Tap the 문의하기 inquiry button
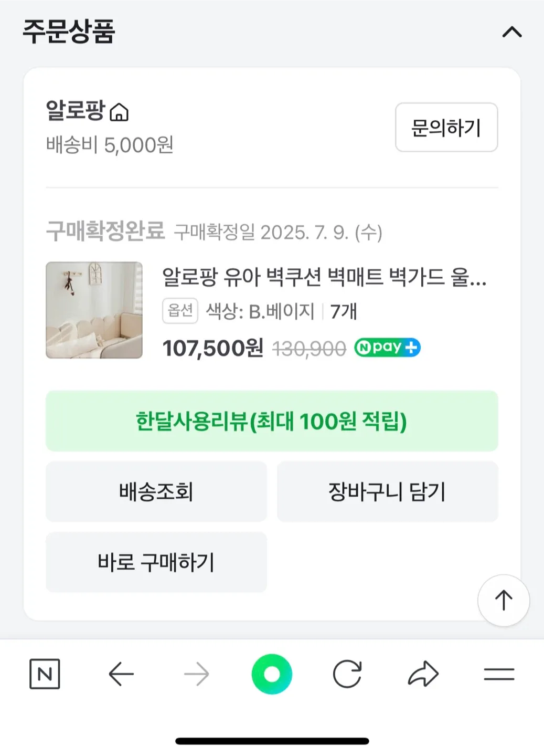The image size is (544, 756). (446, 128)
